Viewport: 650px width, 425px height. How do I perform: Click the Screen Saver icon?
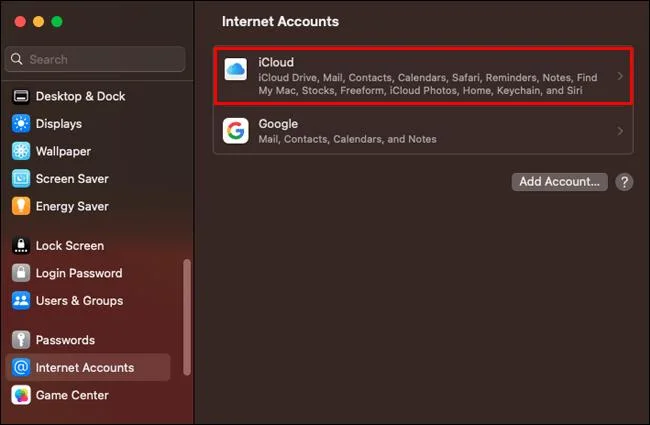click(x=21, y=179)
